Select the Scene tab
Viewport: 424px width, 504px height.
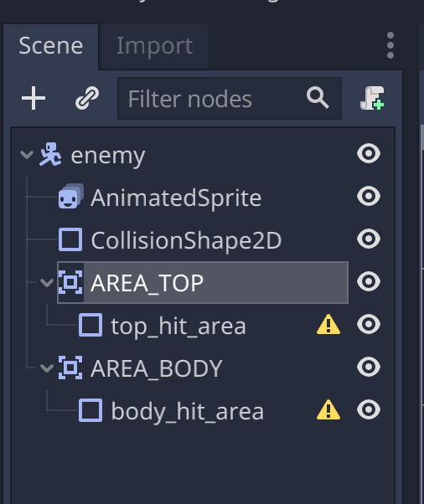pyautogui.click(x=51, y=47)
